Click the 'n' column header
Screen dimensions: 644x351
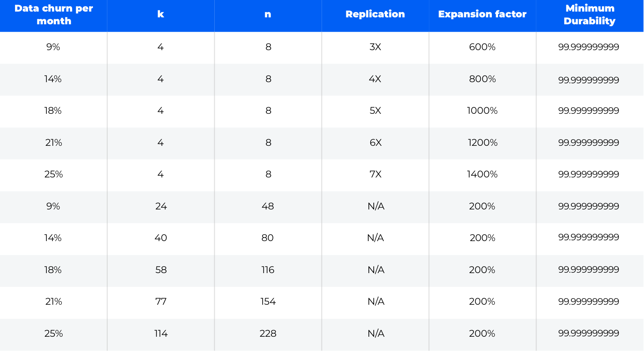click(x=268, y=15)
